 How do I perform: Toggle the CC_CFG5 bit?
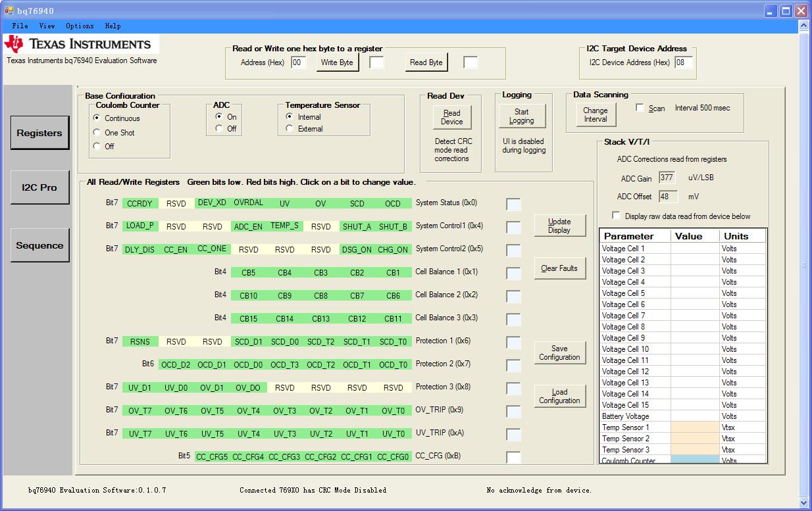click(213, 456)
